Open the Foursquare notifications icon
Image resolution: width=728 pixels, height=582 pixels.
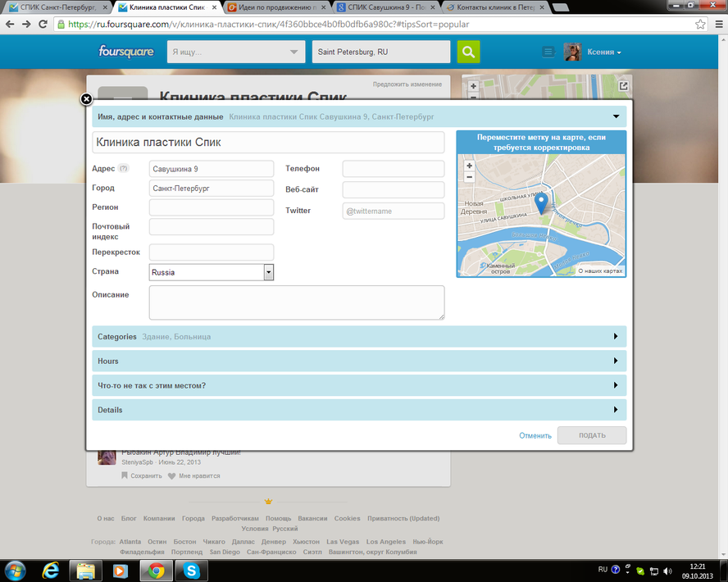(548, 52)
